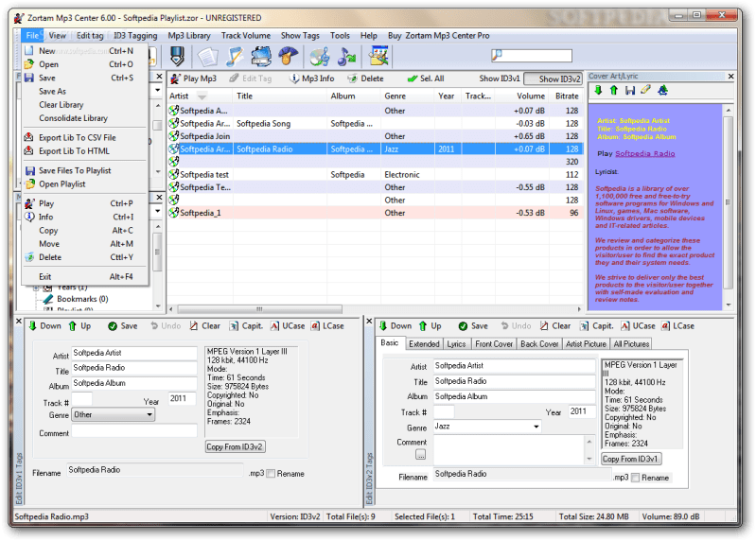The height and width of the screenshot is (541, 756).
Task: Open the Track Volume menu
Action: 246,35
